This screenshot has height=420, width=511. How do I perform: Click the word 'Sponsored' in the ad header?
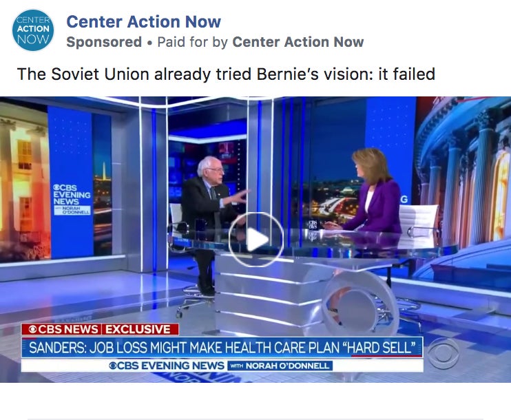[104, 42]
